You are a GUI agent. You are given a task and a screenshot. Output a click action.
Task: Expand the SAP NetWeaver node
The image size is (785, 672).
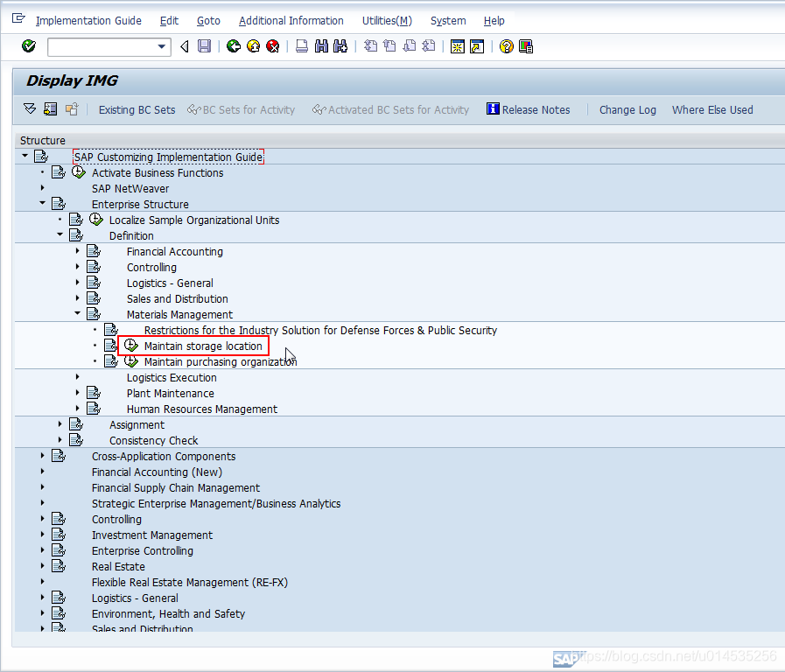click(x=43, y=187)
